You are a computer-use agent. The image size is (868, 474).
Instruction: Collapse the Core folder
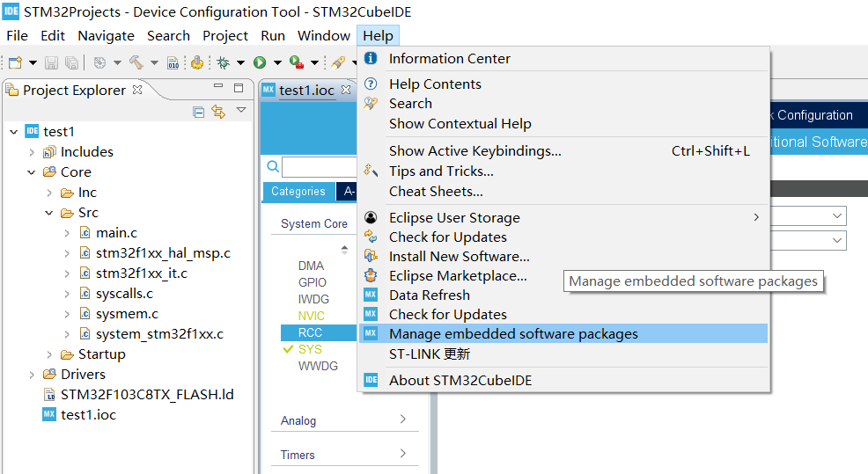coord(32,172)
